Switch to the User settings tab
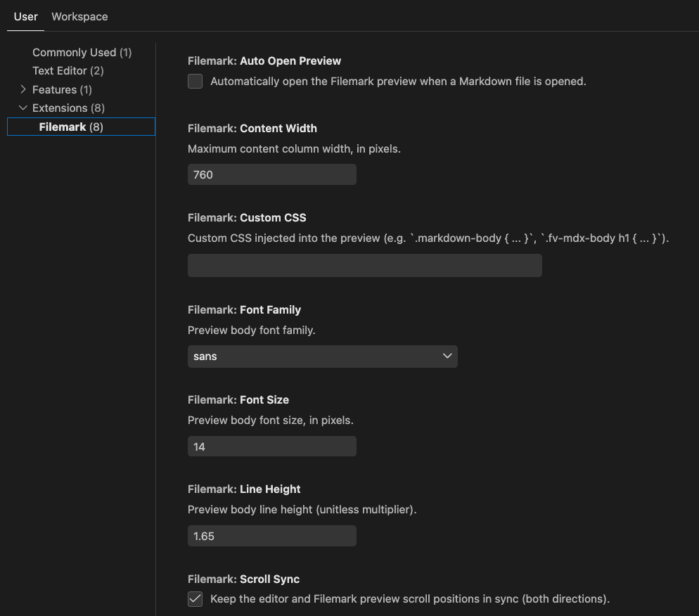 tap(25, 17)
